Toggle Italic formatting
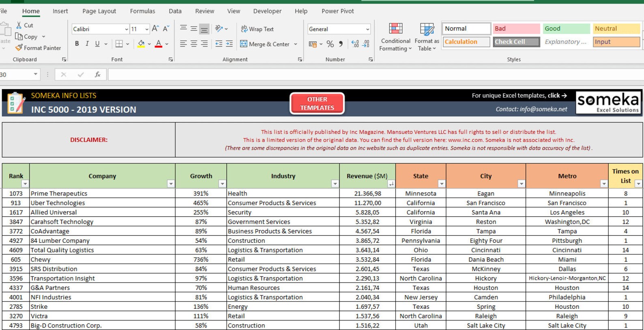The width and height of the screenshot is (644, 330). coord(87,44)
